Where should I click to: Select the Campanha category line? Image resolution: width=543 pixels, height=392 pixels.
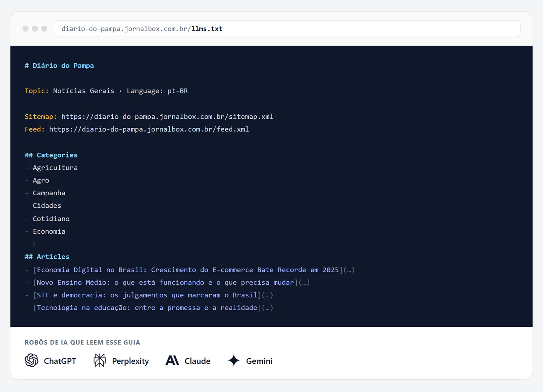(45, 193)
